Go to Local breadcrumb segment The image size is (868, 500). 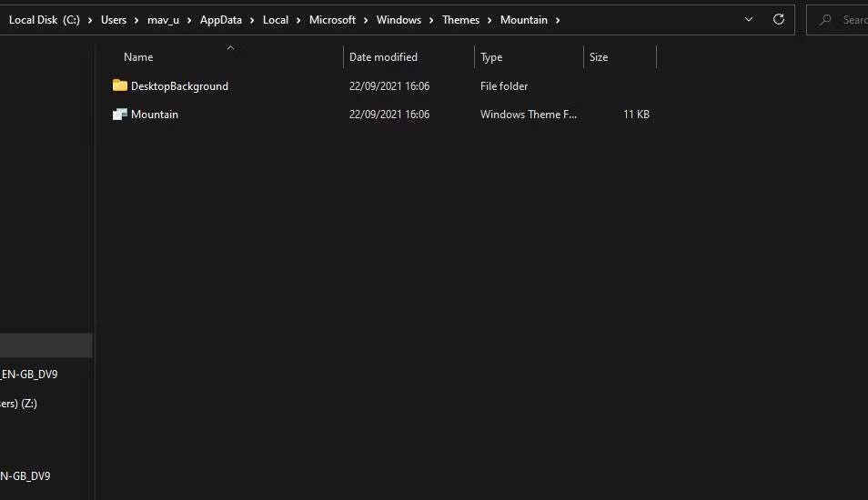click(276, 20)
